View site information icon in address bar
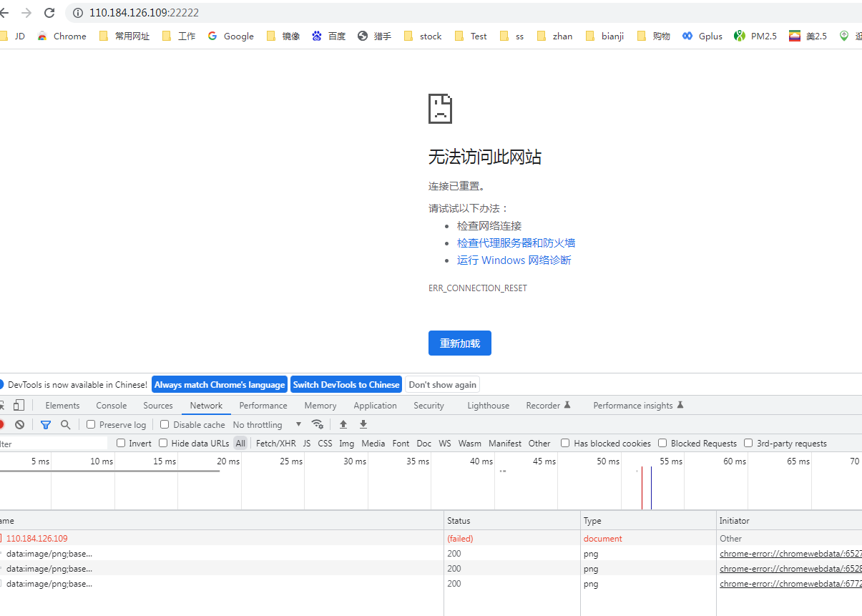862x616 pixels. click(x=78, y=13)
